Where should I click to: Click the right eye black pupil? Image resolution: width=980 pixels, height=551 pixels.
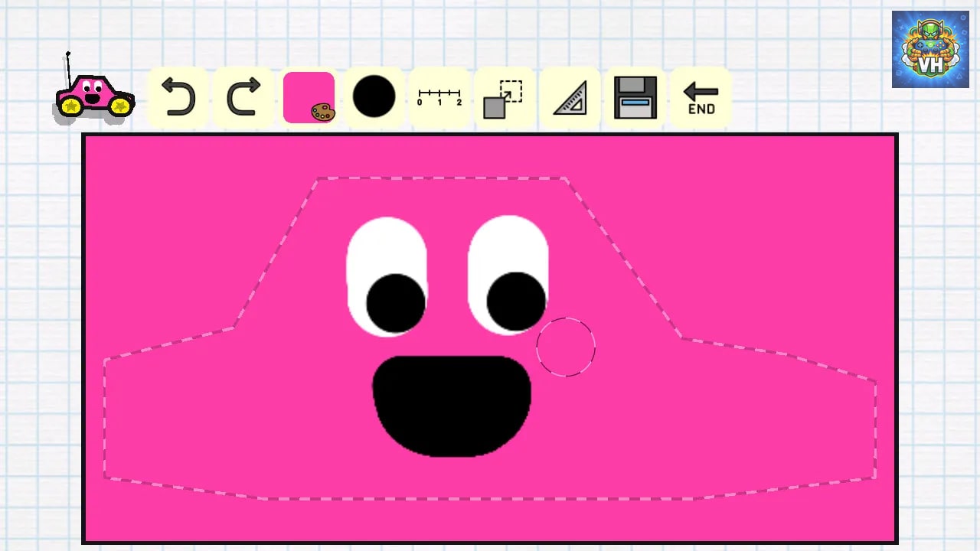516,302
